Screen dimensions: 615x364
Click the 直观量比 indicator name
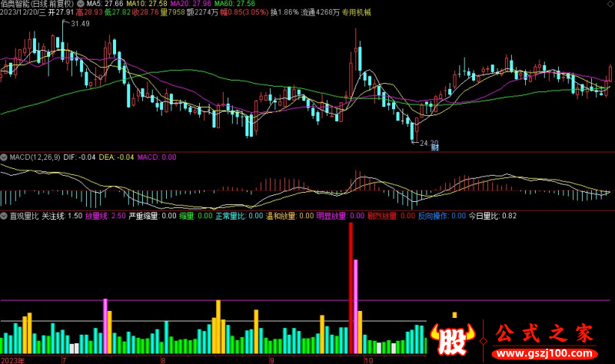coord(24,216)
